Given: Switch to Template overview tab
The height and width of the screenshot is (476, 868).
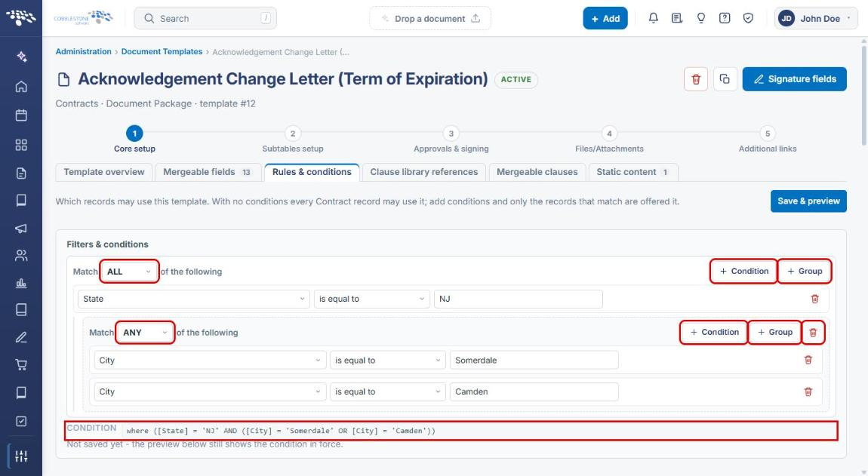Looking at the screenshot, I should pos(103,172).
